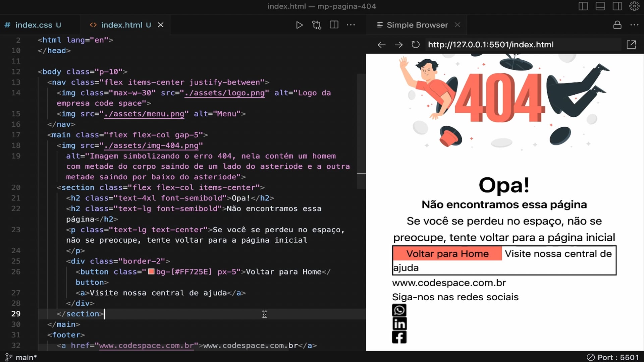The width and height of the screenshot is (644, 362).
Task: Open the Customize Layout gear icon
Action: click(634, 6)
